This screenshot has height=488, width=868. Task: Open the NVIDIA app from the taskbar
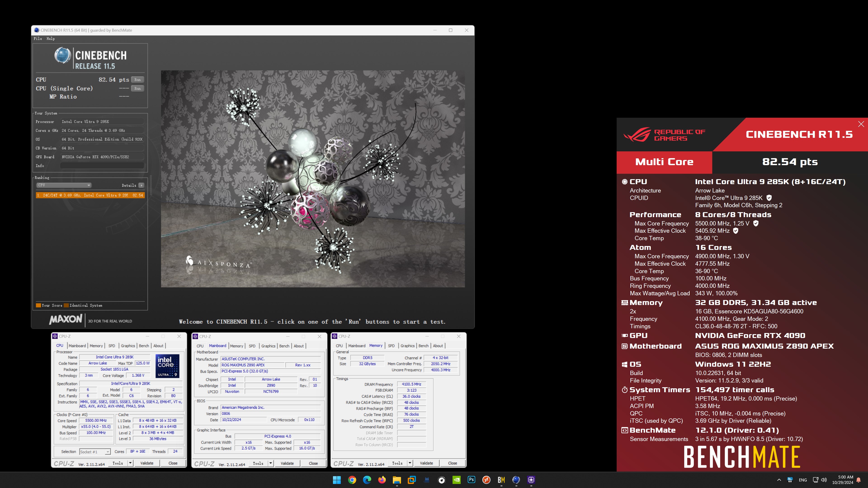(x=456, y=480)
